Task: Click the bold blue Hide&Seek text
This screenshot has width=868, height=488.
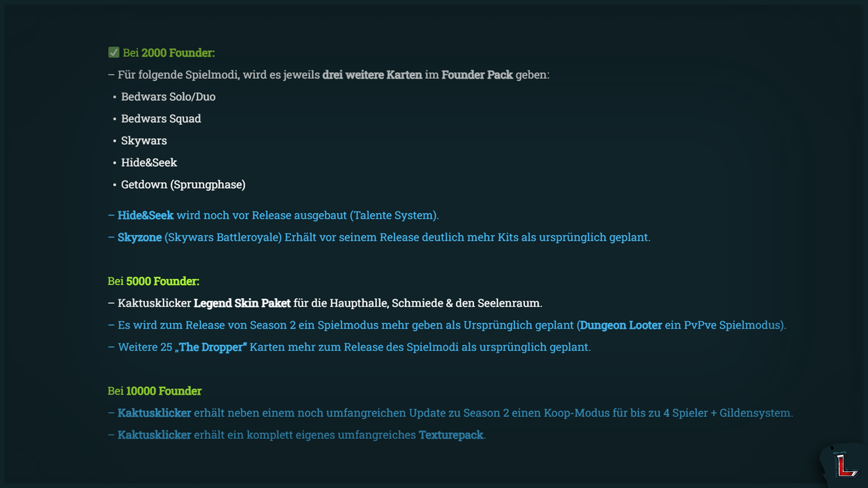Action: tap(146, 216)
